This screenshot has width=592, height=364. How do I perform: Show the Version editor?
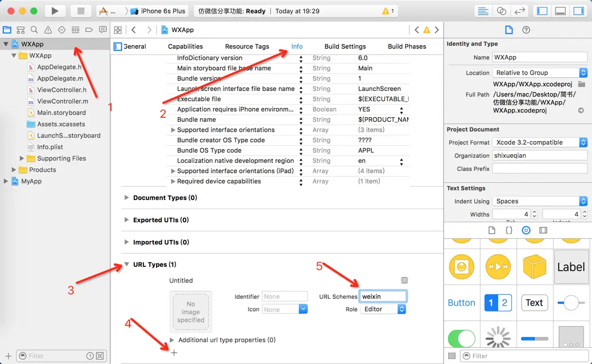tap(520, 11)
